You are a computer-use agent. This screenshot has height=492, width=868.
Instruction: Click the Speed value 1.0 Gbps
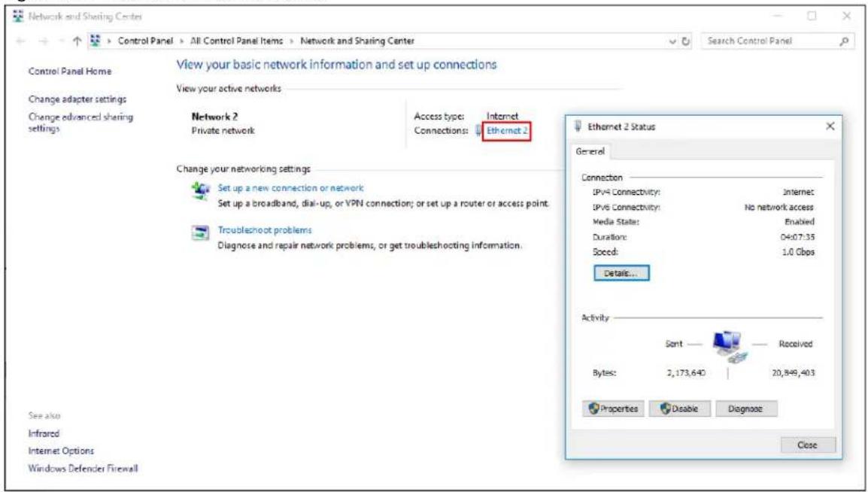point(797,252)
